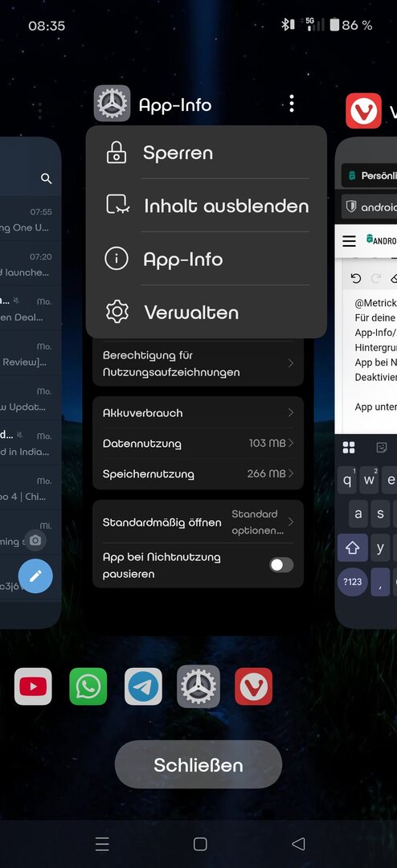The width and height of the screenshot is (397, 868).
Task: Tap the YouTube icon in the app row
Action: [33, 686]
